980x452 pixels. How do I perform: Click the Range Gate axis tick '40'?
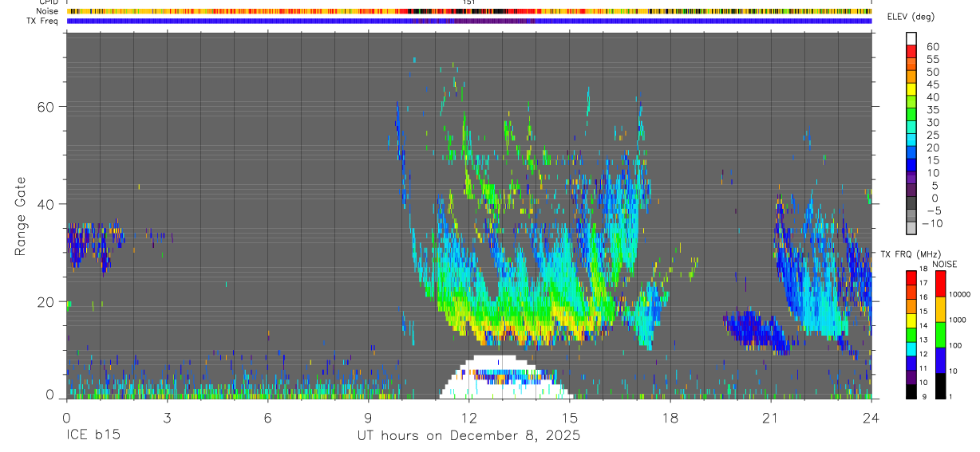tap(45, 204)
